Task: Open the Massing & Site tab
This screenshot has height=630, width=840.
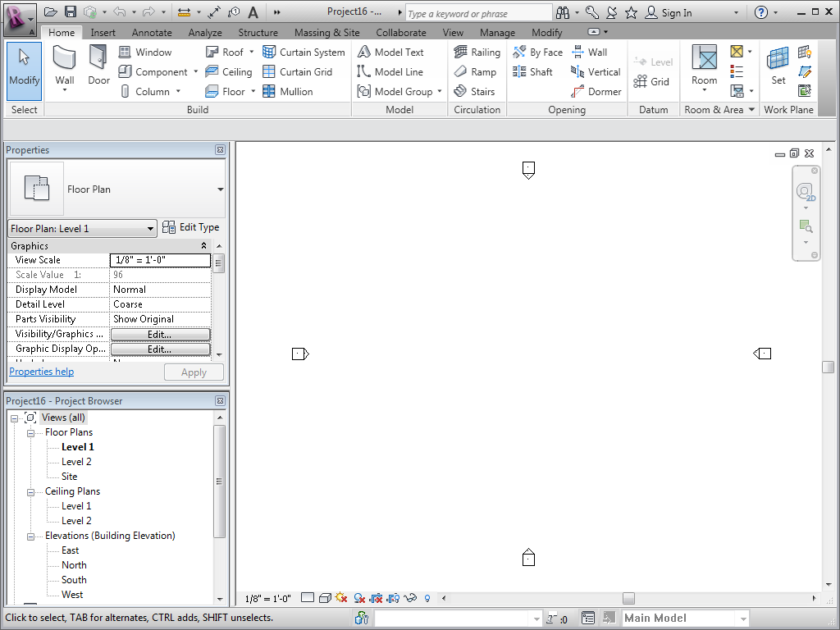Action: (x=326, y=33)
